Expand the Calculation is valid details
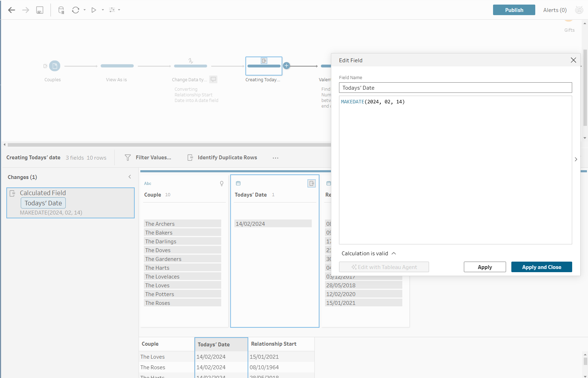Image resolution: width=588 pixels, height=378 pixels. tap(394, 254)
